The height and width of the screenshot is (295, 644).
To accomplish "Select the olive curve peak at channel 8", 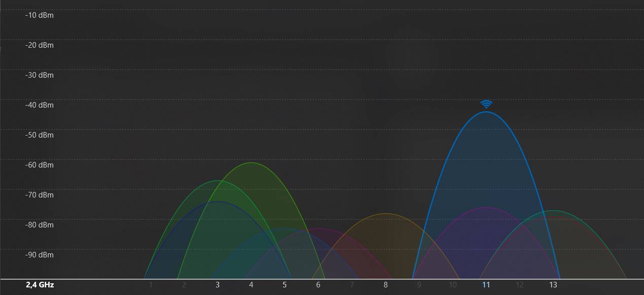I will tap(386, 214).
